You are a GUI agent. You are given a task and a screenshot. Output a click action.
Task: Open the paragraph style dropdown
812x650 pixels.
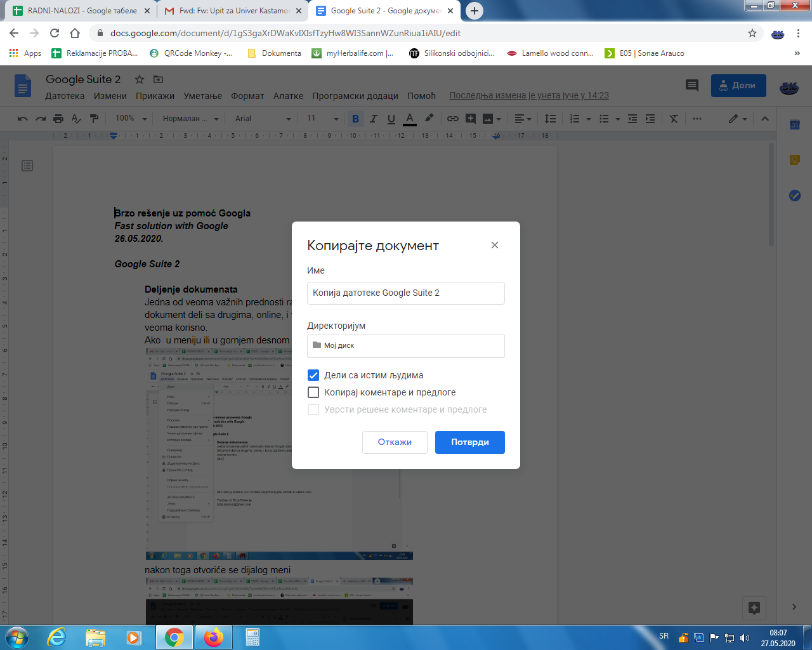point(190,119)
